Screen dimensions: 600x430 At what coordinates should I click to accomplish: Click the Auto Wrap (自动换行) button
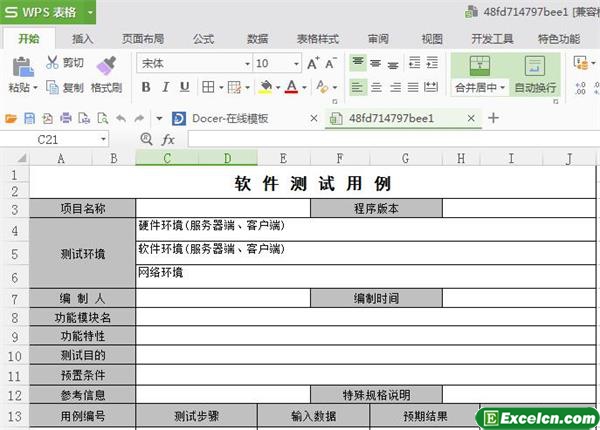(x=535, y=75)
